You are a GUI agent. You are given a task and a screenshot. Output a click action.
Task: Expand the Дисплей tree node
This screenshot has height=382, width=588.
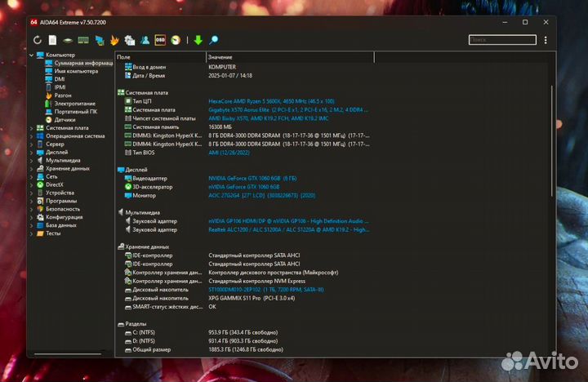[x=32, y=152]
